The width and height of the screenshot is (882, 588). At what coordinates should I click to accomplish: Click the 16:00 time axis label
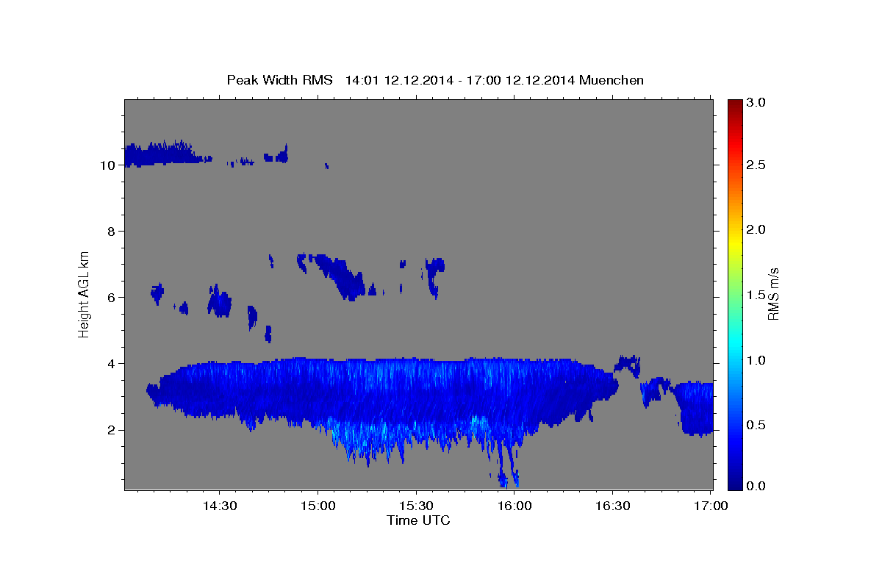pos(514,506)
